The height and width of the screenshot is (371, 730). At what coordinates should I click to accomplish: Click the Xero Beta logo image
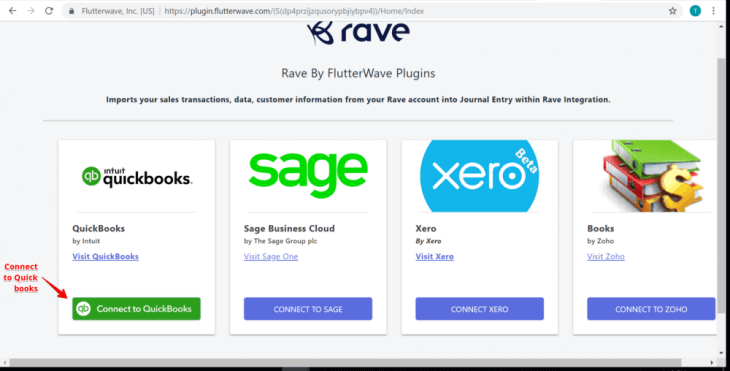[480, 176]
